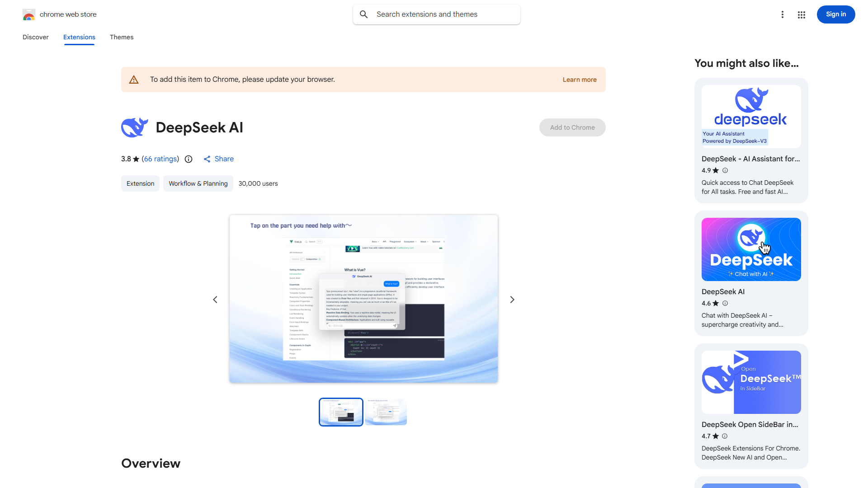Open the search magnifier icon

click(364, 14)
